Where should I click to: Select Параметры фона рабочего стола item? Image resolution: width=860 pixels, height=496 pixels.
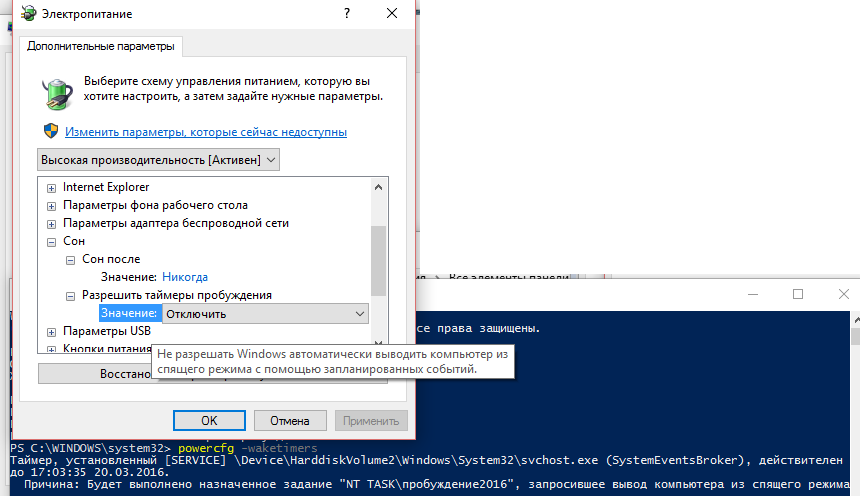click(155, 205)
